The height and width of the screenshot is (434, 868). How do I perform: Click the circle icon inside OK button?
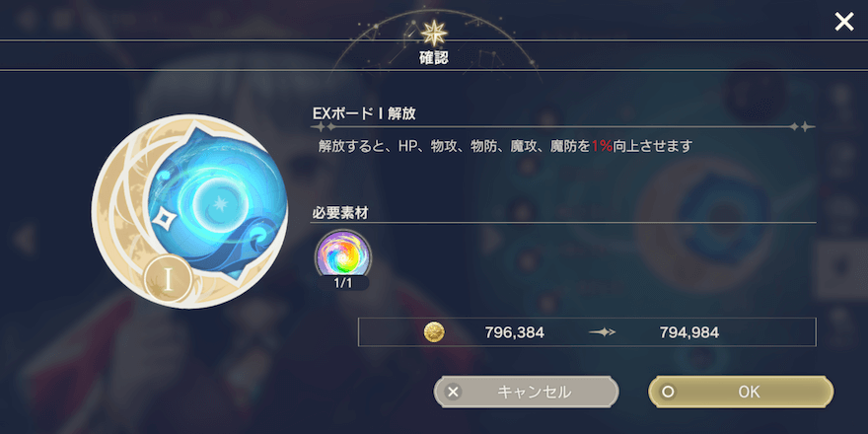click(x=668, y=392)
